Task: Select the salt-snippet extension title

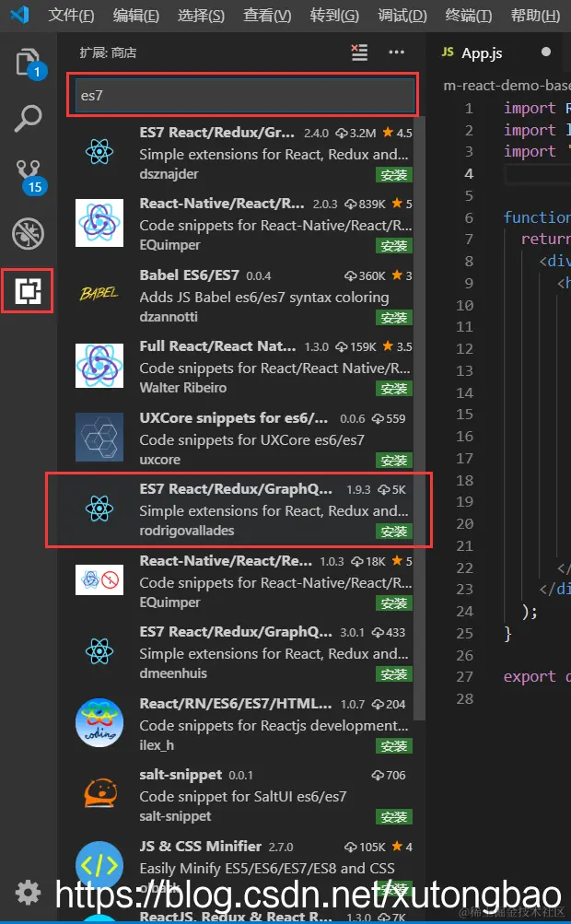Action: tap(181, 775)
